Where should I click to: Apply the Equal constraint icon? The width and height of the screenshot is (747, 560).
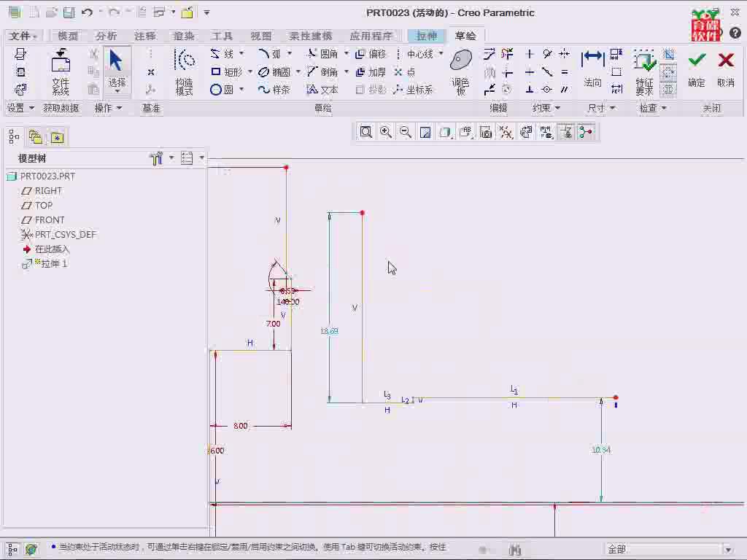[x=565, y=72]
